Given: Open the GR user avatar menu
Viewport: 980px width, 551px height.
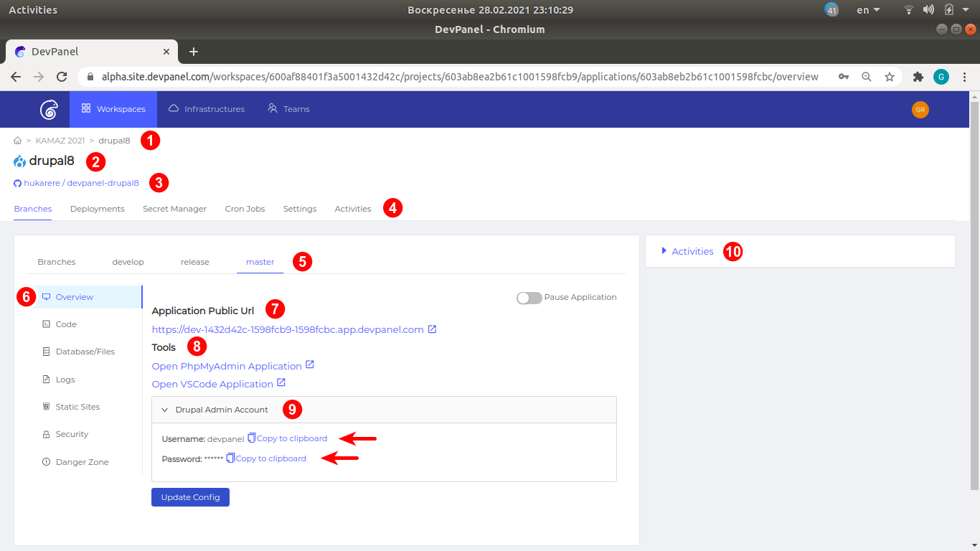Looking at the screenshot, I should click(x=920, y=109).
